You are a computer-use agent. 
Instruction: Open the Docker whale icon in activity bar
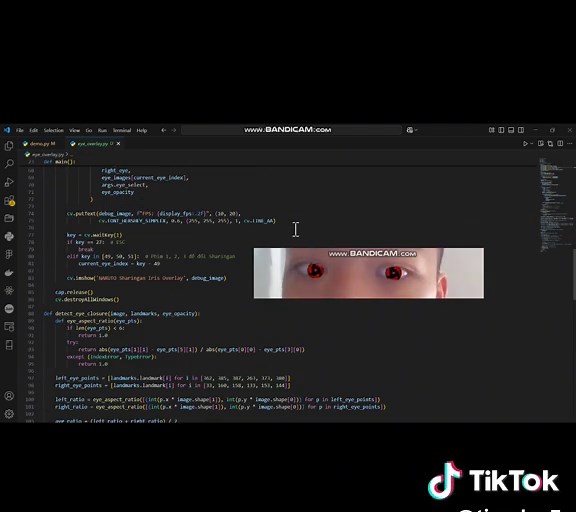click(x=9, y=272)
